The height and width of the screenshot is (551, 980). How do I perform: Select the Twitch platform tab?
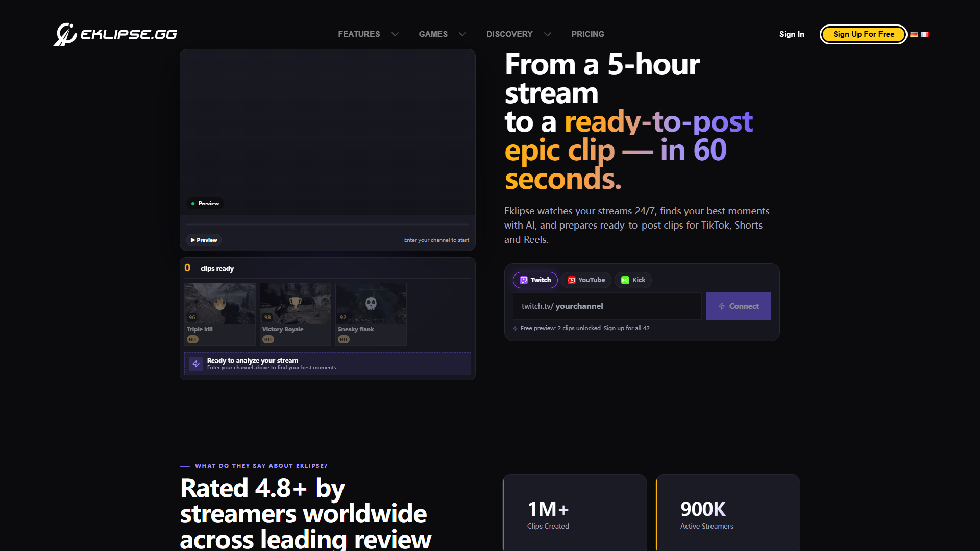pos(535,280)
